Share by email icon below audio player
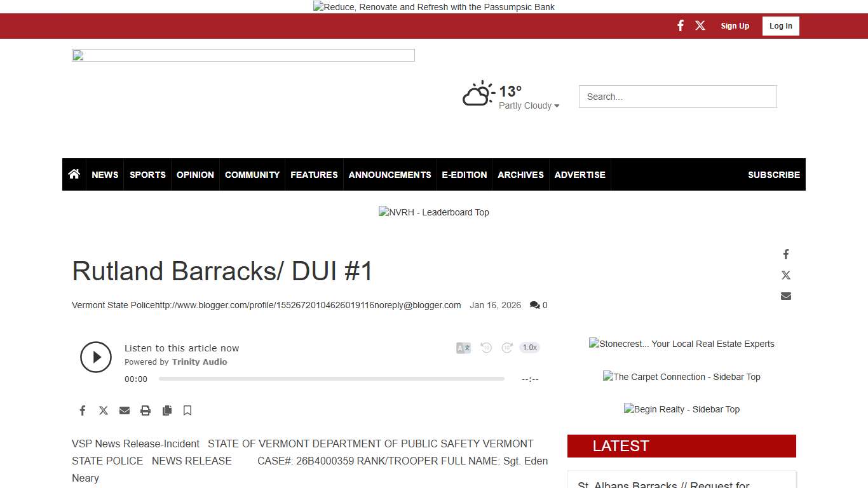This screenshot has width=868, height=488. coord(125,410)
